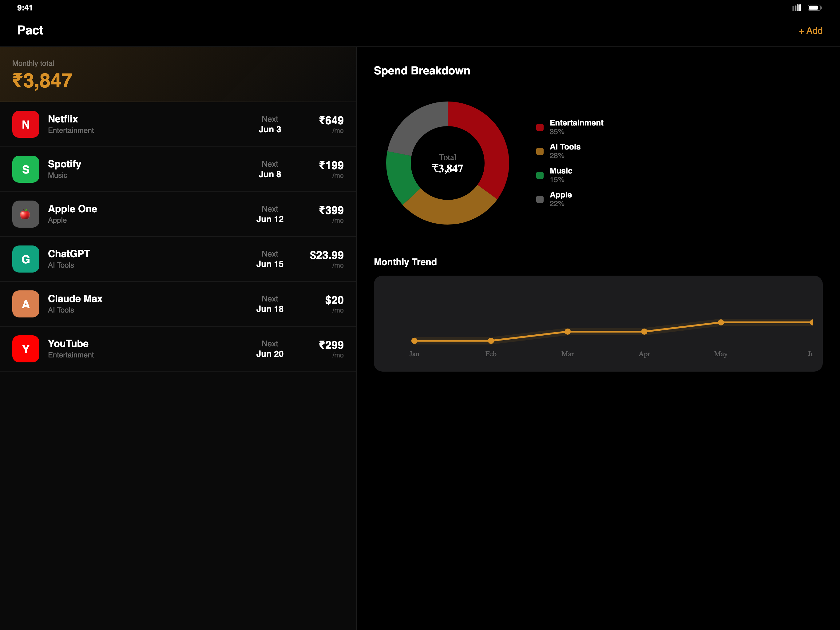Click the Mar axis label
The width and height of the screenshot is (840, 630).
(568, 354)
